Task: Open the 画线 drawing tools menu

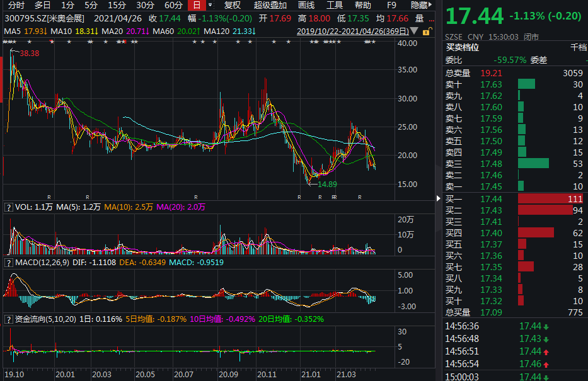Action: [x=306, y=5]
